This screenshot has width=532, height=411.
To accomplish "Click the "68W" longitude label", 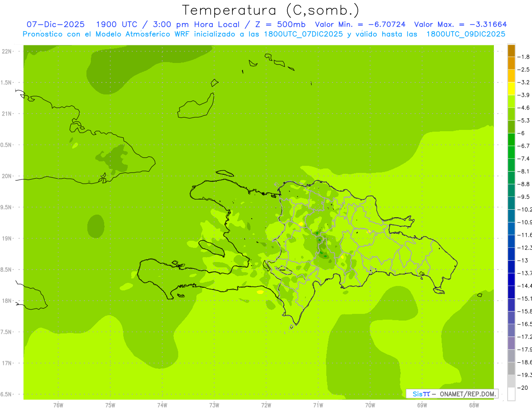I will pos(474,405).
